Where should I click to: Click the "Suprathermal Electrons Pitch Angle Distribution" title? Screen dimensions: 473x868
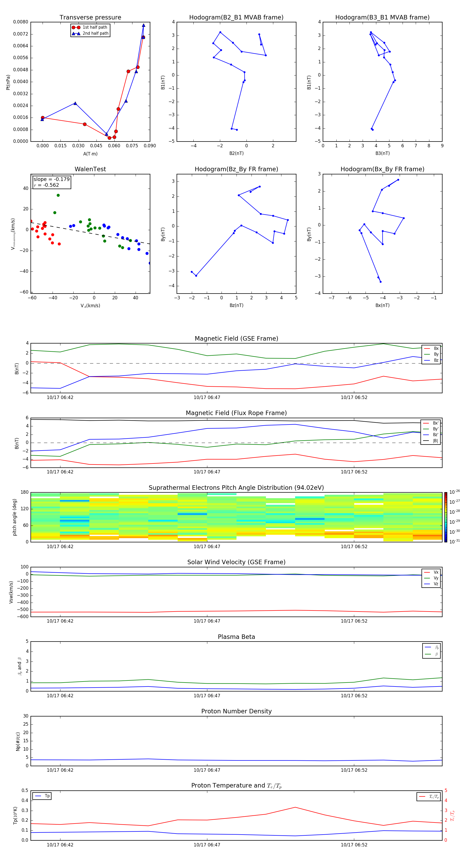pos(236,488)
